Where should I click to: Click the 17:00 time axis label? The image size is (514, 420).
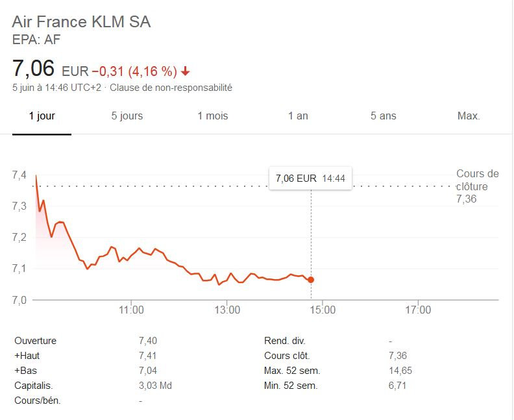tap(417, 310)
